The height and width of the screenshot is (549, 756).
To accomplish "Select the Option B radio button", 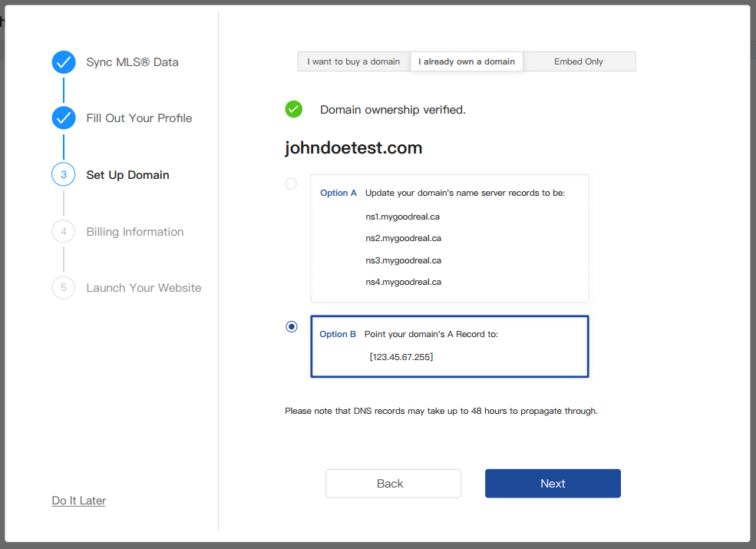I will point(292,327).
